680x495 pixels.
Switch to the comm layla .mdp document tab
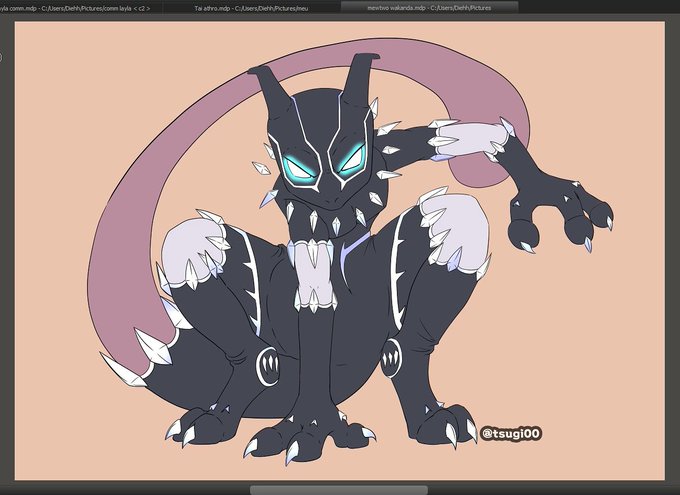pyautogui.click(x=81, y=7)
